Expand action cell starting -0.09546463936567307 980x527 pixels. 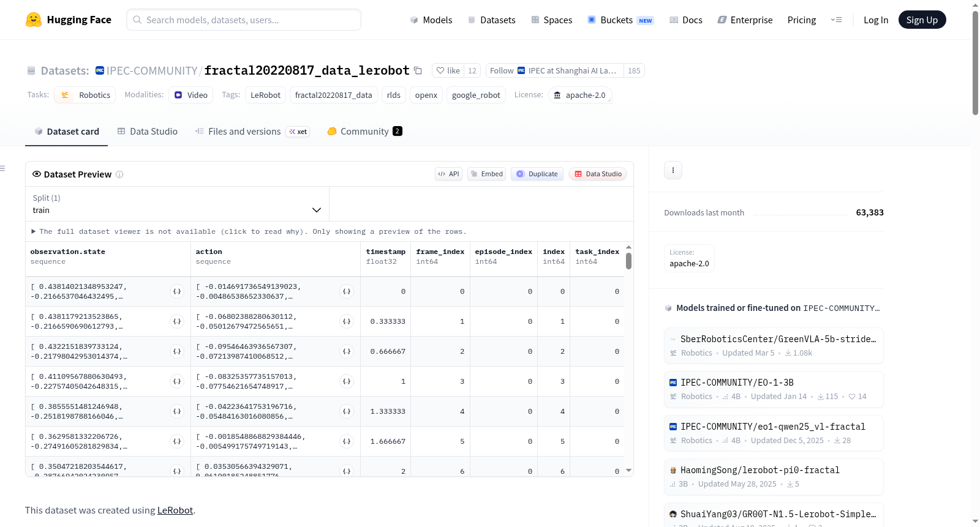[347, 351]
